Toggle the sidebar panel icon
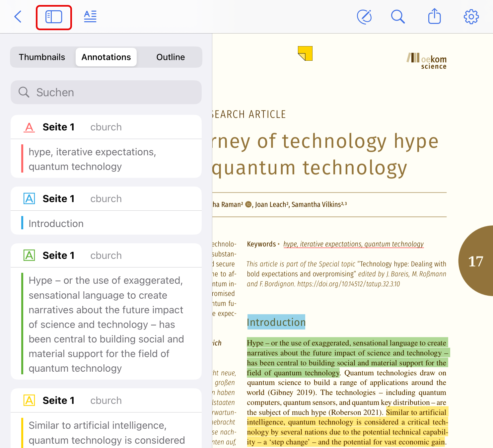Image resolution: width=493 pixels, height=448 pixels. pos(54,17)
